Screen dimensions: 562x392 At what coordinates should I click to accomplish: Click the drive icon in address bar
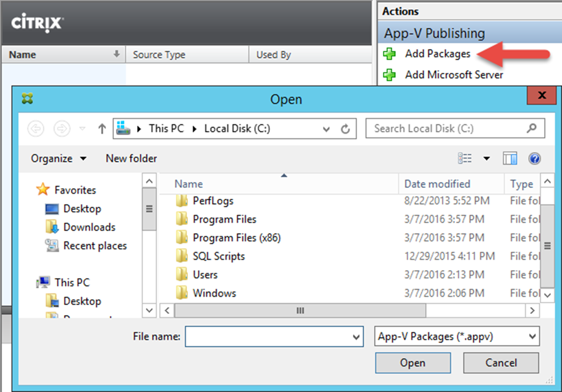pos(123,128)
